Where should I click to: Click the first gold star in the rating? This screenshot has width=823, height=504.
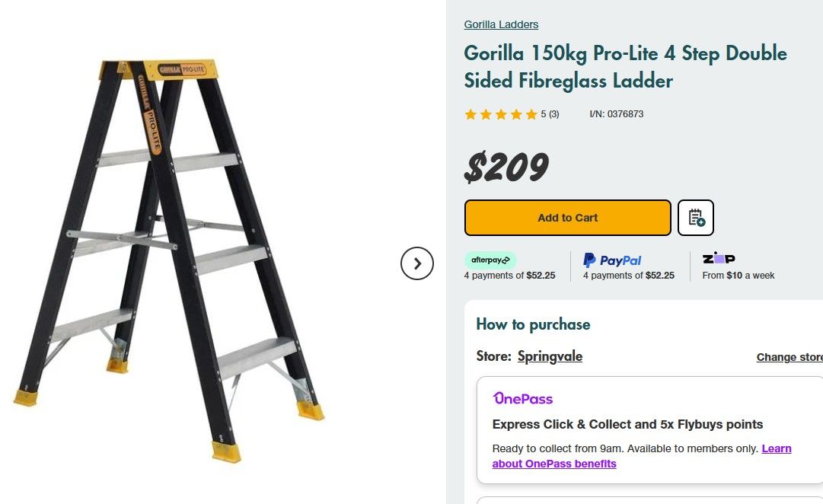click(x=470, y=113)
